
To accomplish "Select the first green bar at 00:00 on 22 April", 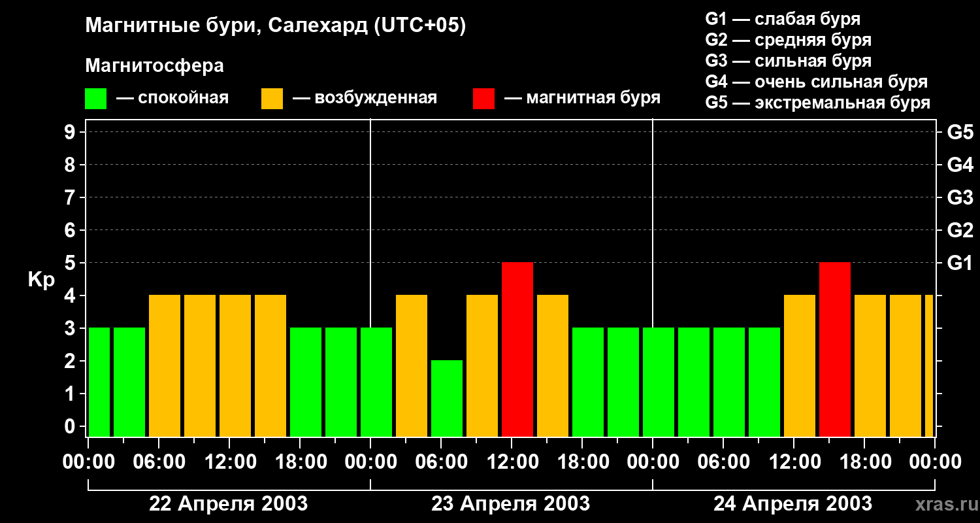I will [x=99, y=382].
